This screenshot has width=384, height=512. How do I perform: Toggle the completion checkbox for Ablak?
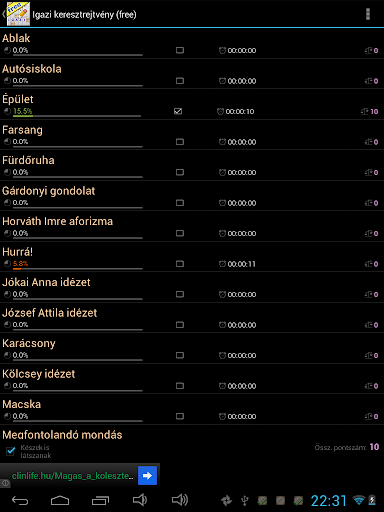coord(180,50)
